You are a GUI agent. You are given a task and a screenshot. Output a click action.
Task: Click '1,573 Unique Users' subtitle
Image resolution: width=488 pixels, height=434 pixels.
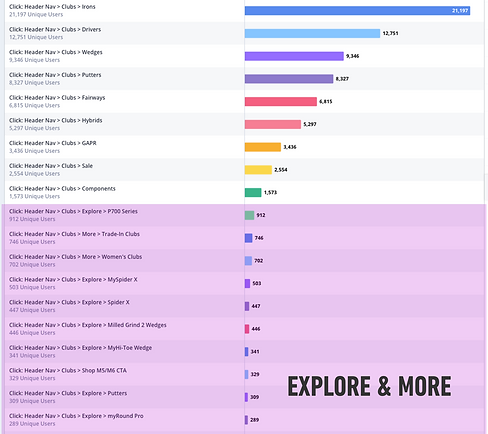tap(34, 196)
